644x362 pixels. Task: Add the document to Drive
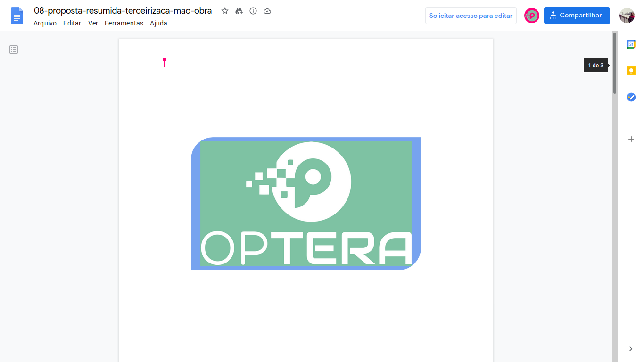[x=239, y=11]
